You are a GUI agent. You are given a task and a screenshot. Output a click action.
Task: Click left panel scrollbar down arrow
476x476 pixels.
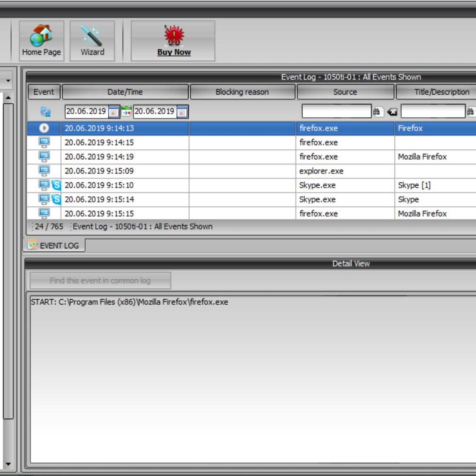[8, 464]
